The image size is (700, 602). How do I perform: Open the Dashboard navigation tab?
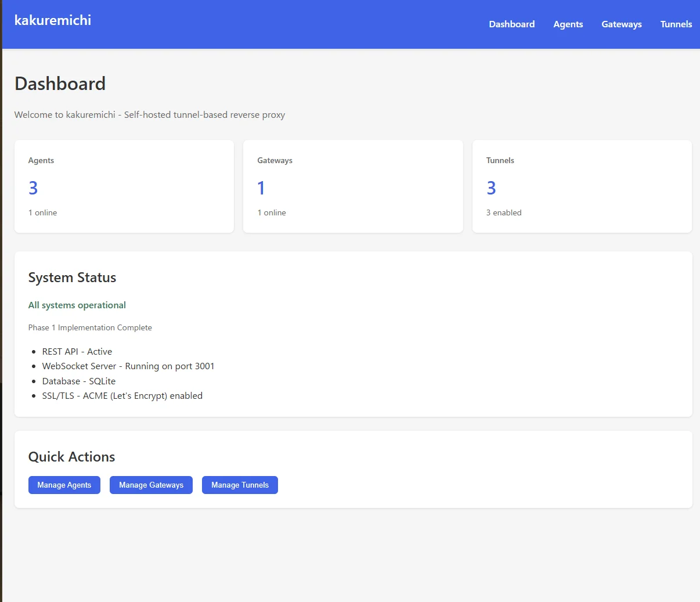coord(511,24)
